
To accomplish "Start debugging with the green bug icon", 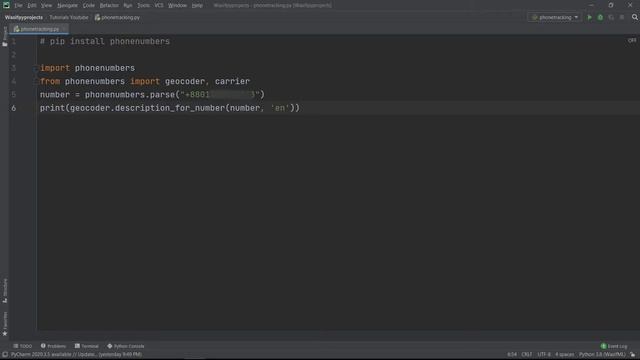I will [x=600, y=17].
